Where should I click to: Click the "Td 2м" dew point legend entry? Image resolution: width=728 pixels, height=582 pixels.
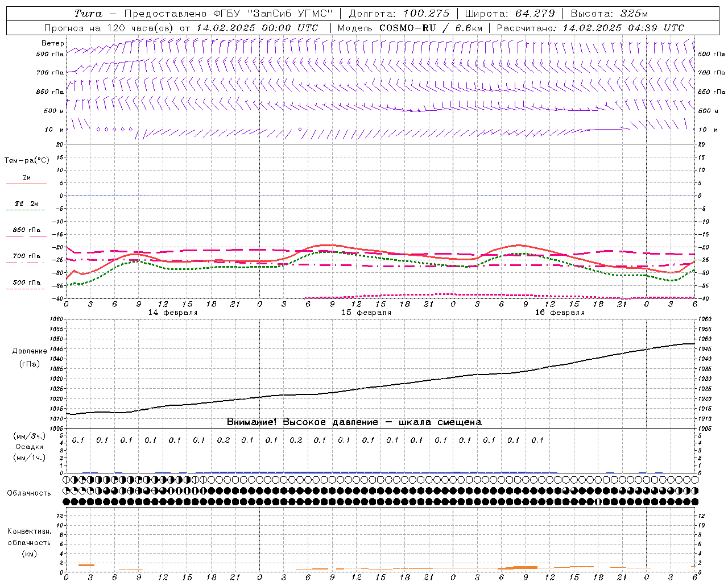[27, 203]
